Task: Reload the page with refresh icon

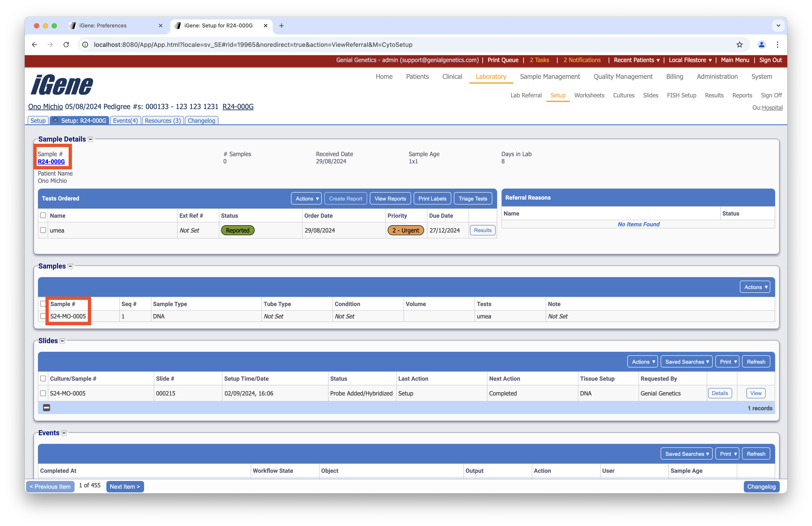Action: (66, 45)
